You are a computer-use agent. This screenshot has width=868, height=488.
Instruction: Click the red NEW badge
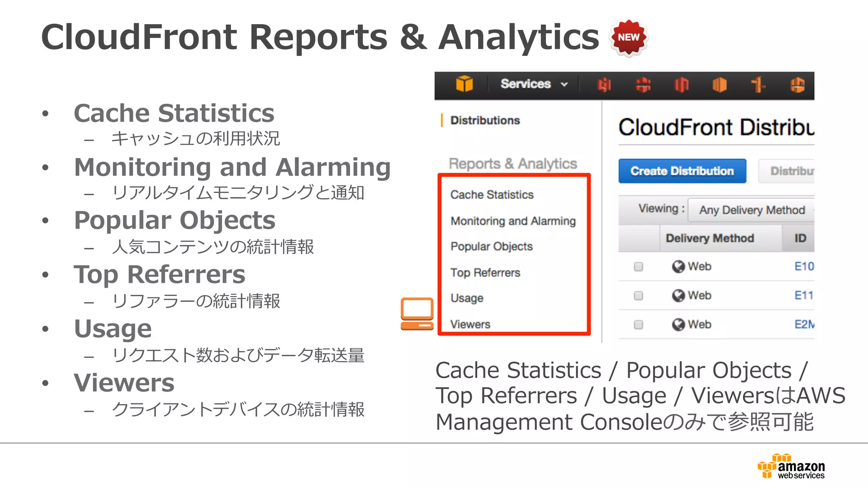click(629, 37)
